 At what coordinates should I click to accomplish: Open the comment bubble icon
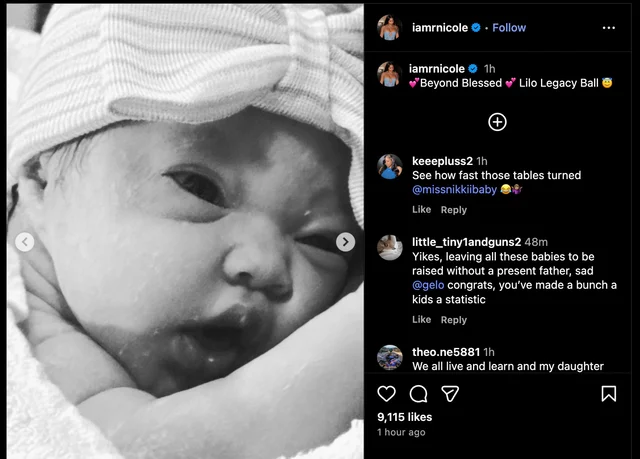coord(419,394)
